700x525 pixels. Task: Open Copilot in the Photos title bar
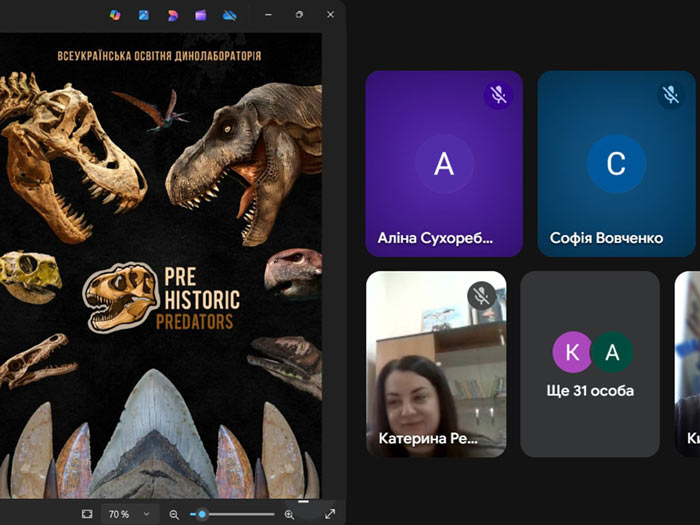tap(115, 15)
